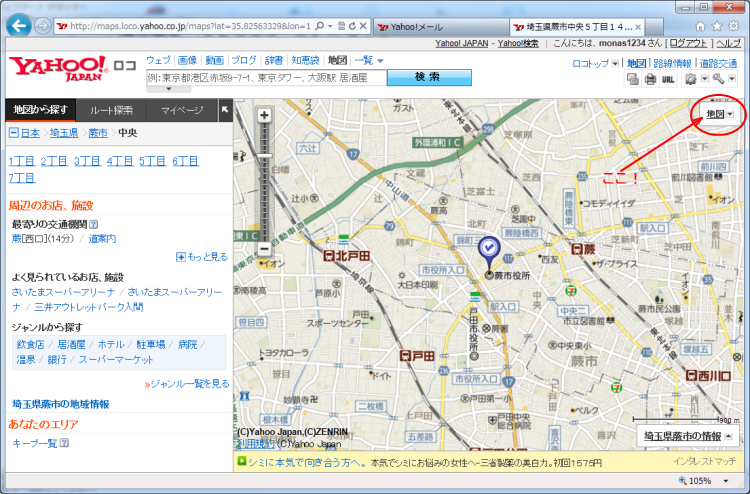Viewport: 750px width, 494px height.
Task: Open the 地図 map type dropdown
Action: (719, 115)
